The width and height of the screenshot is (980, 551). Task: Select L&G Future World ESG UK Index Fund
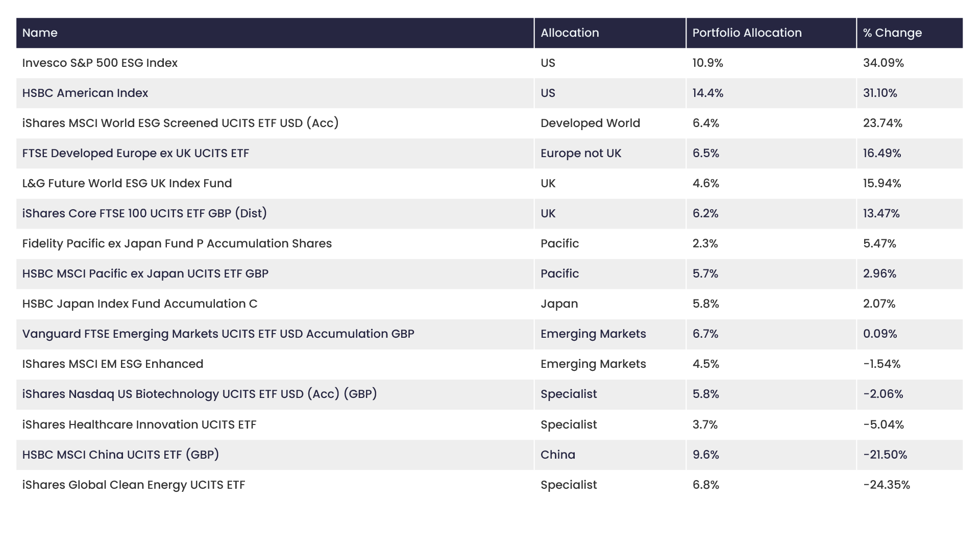[127, 184]
